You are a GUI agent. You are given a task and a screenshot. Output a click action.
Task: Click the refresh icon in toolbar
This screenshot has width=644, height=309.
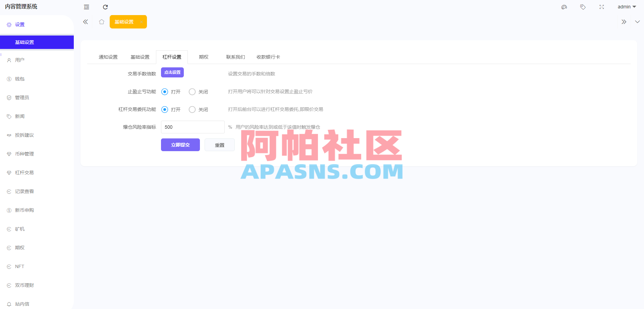pos(105,7)
